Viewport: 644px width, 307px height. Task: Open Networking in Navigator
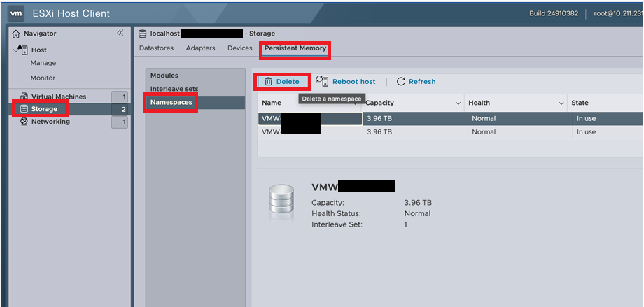(x=50, y=122)
